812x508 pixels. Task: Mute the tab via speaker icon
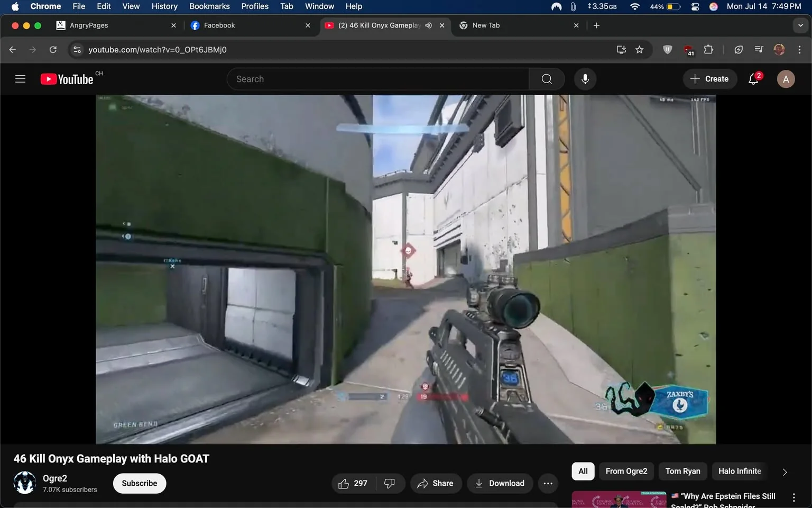[x=429, y=25]
